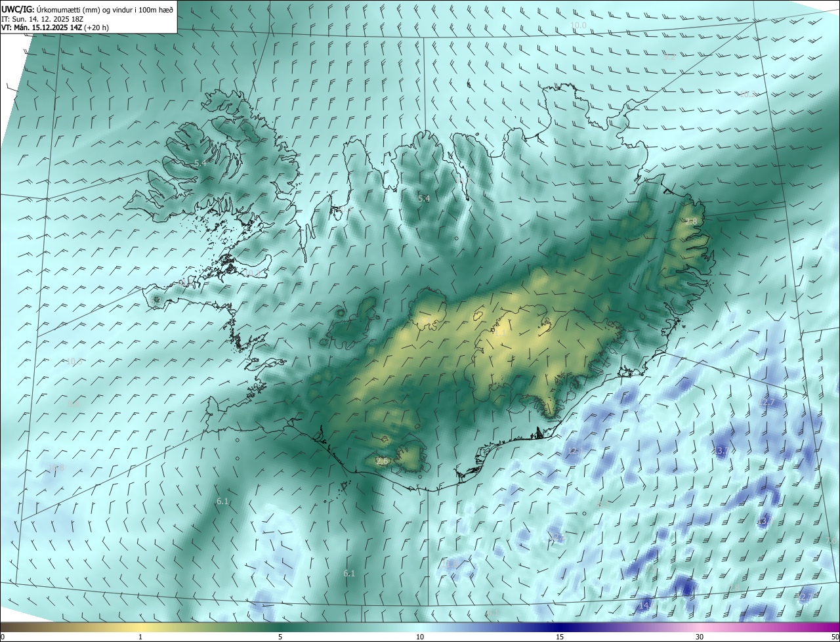The height and width of the screenshot is (642, 840).
Task: Click the colorbar tick labeled 50
Action: (835, 637)
